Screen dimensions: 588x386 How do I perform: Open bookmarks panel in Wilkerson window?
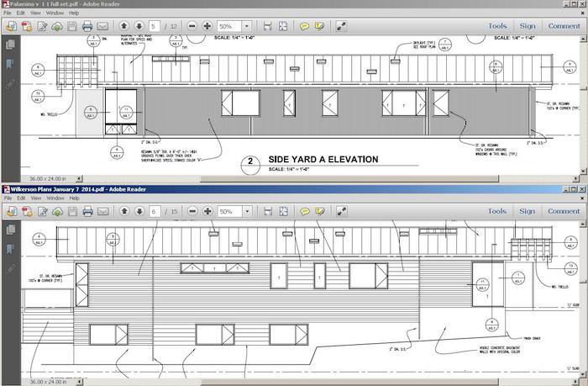tap(10, 249)
